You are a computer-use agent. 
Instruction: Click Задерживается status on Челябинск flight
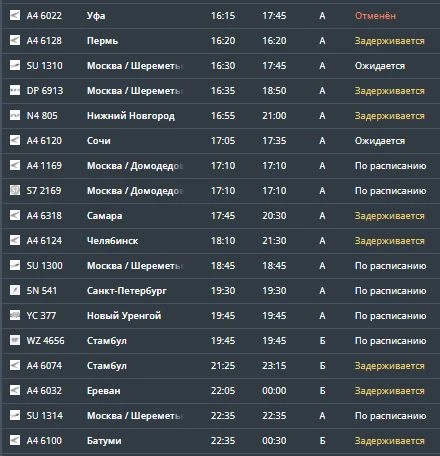390,241
